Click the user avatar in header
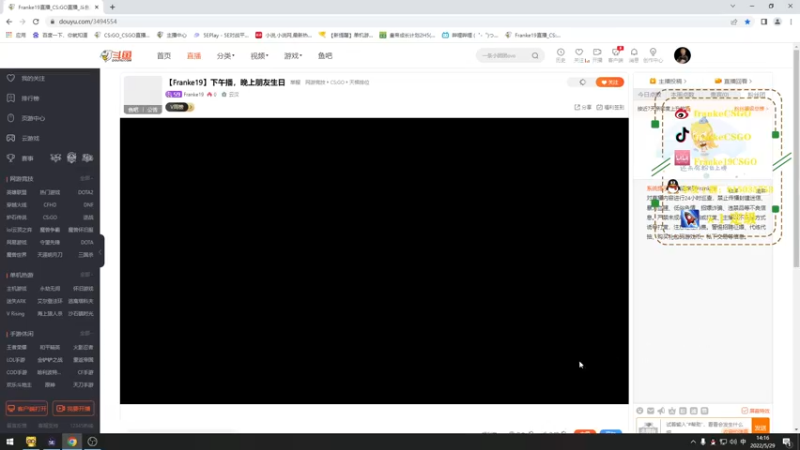The image size is (800, 450). tap(682, 55)
